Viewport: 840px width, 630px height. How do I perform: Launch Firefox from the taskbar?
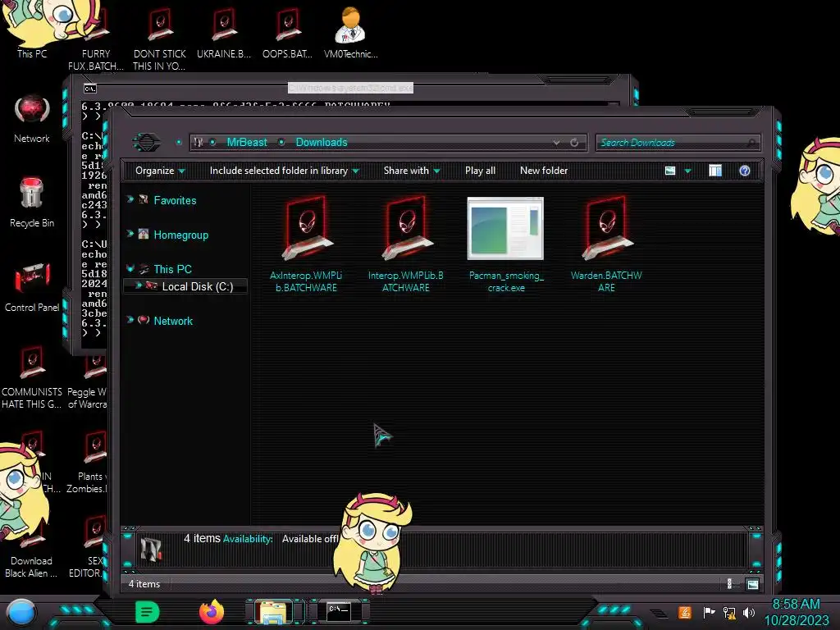(212, 612)
